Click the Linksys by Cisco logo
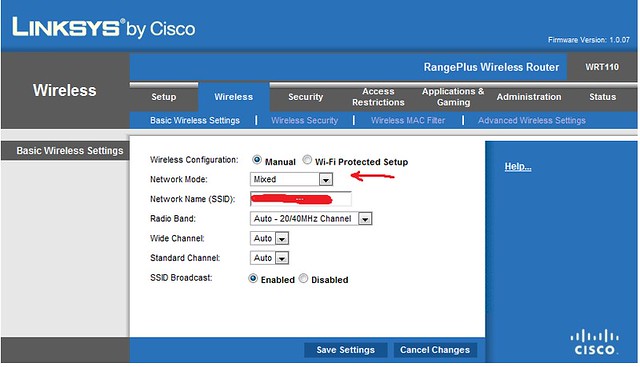The height and width of the screenshot is (367, 640). tap(104, 27)
